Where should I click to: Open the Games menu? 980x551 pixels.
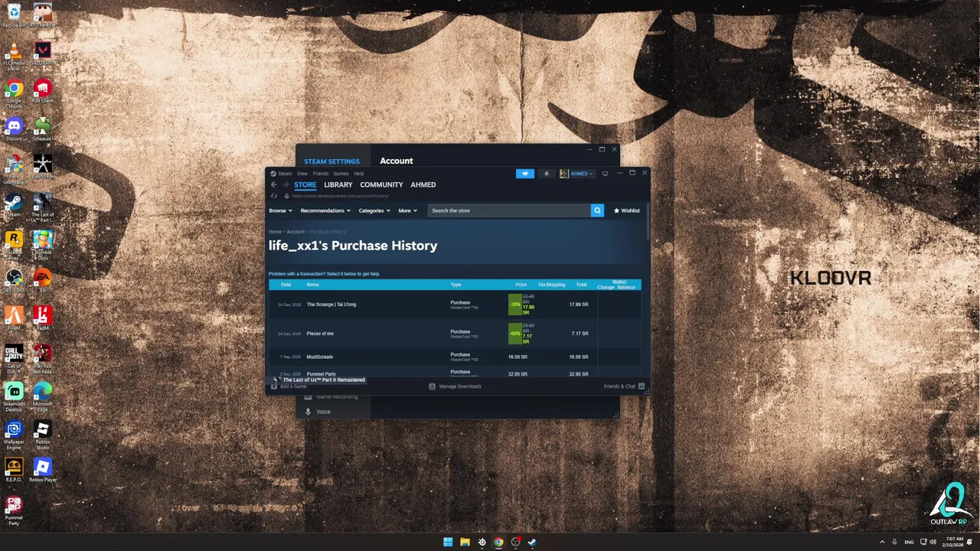coord(341,174)
